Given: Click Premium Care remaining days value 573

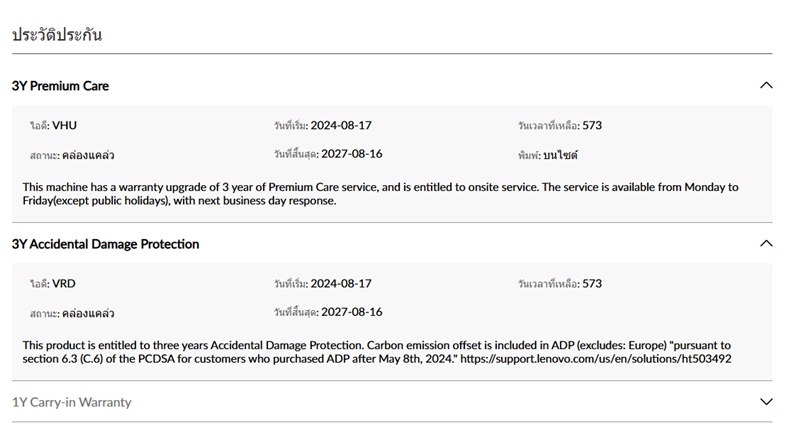Looking at the screenshot, I should (x=592, y=126).
